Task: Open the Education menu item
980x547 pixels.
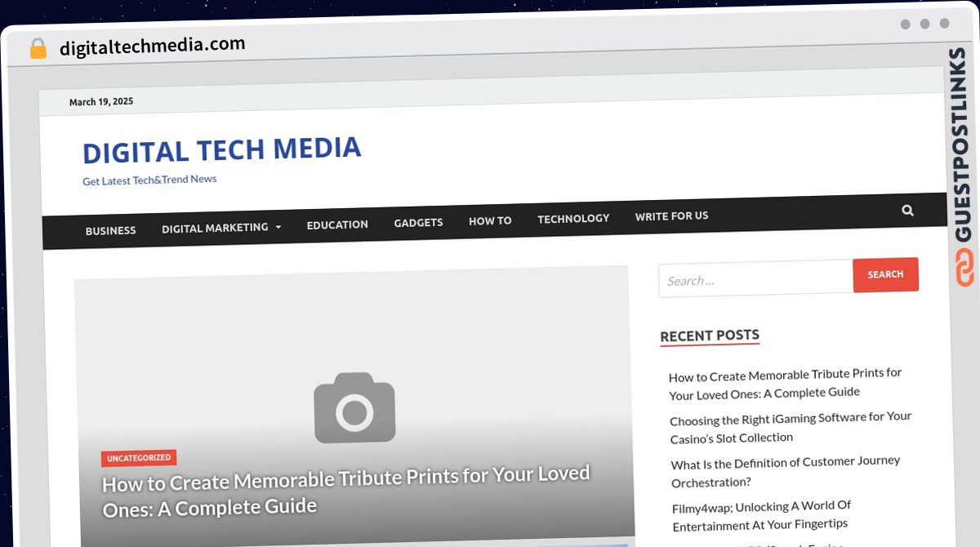Action: point(337,225)
